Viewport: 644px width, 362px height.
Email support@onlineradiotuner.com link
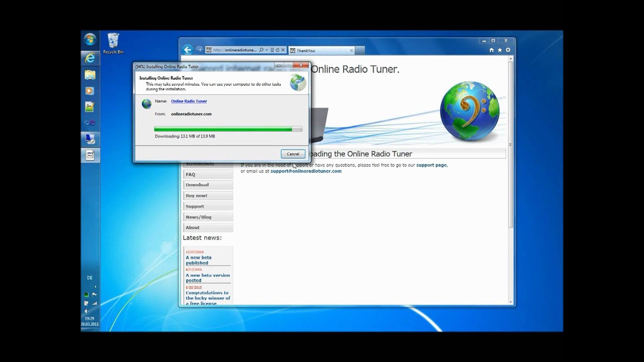point(306,171)
